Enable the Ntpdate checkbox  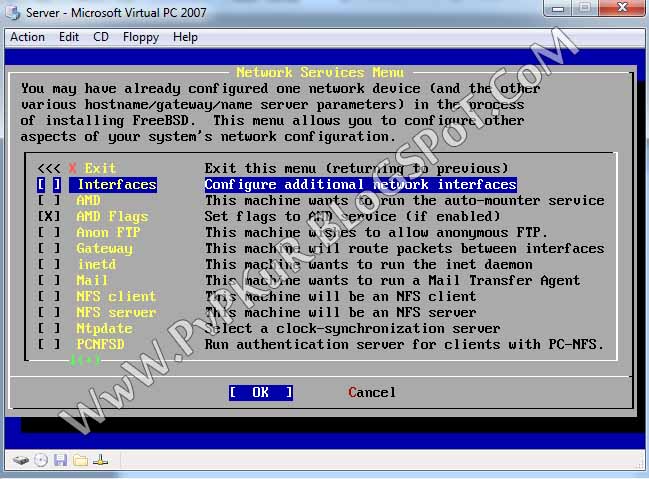click(49, 329)
